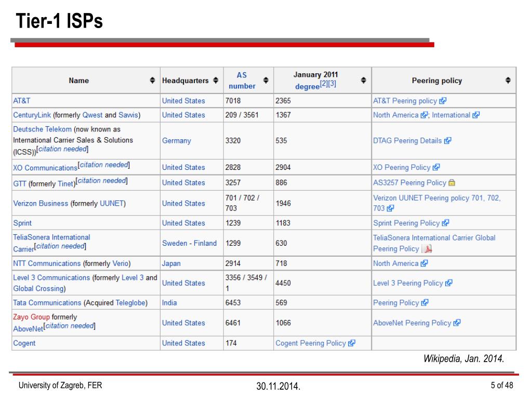The image size is (532, 399).
Task: Select degree value 2904
Action: 283,167
